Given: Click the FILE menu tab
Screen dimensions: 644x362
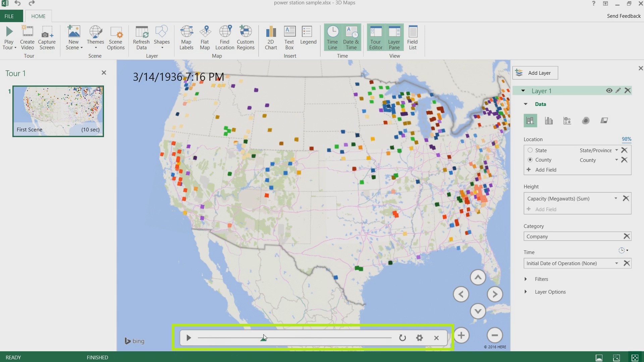Looking at the screenshot, I should click(x=9, y=16).
